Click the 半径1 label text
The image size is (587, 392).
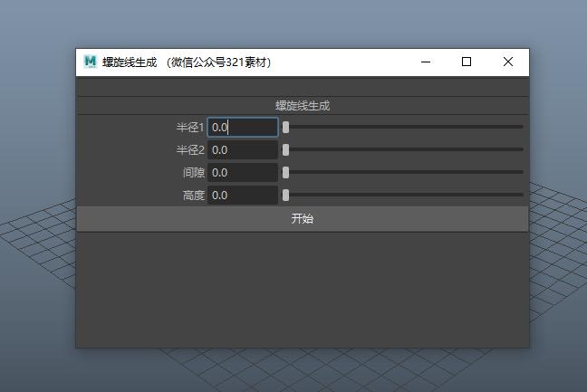(190, 128)
